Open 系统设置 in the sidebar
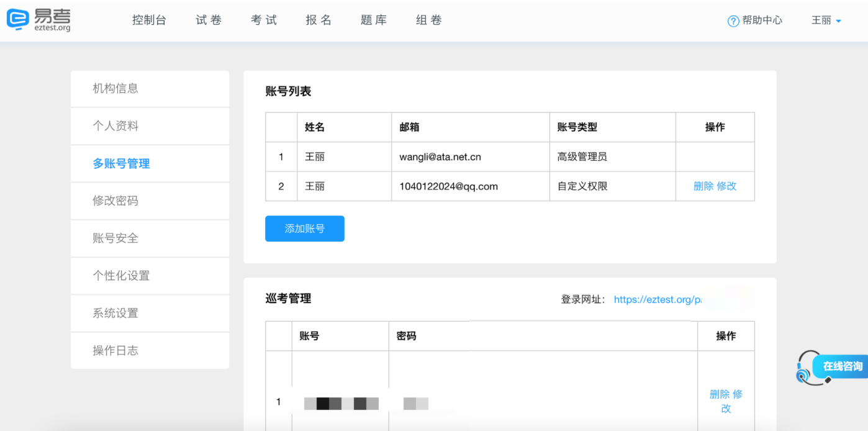 pos(150,313)
